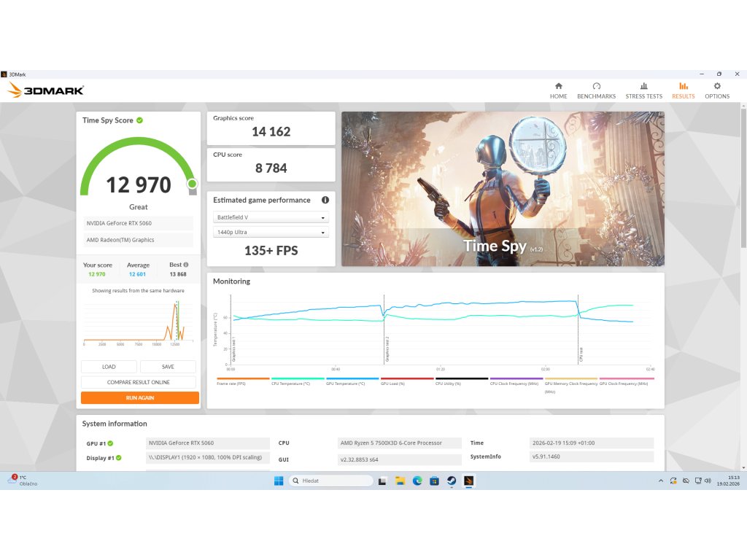Open Steam from the taskbar
Viewport: 747px width, 560px height.
[452, 481]
